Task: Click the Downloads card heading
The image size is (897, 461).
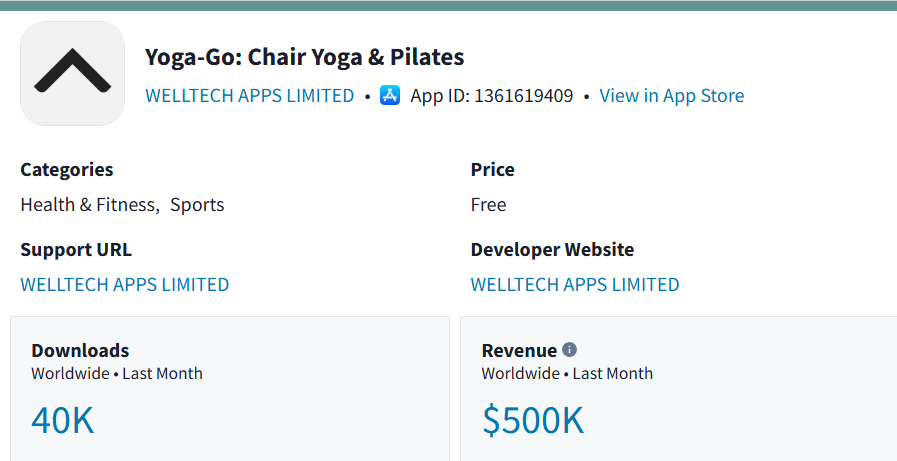Action: [x=80, y=350]
